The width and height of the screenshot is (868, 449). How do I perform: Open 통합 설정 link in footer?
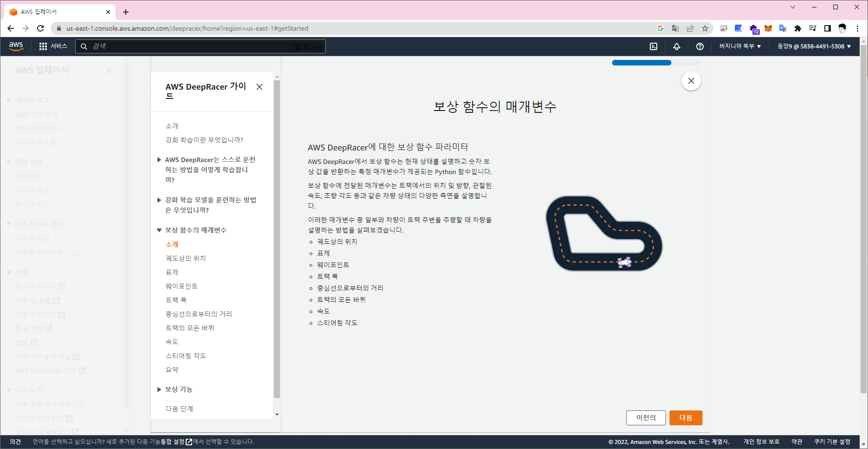pyautogui.click(x=176, y=442)
